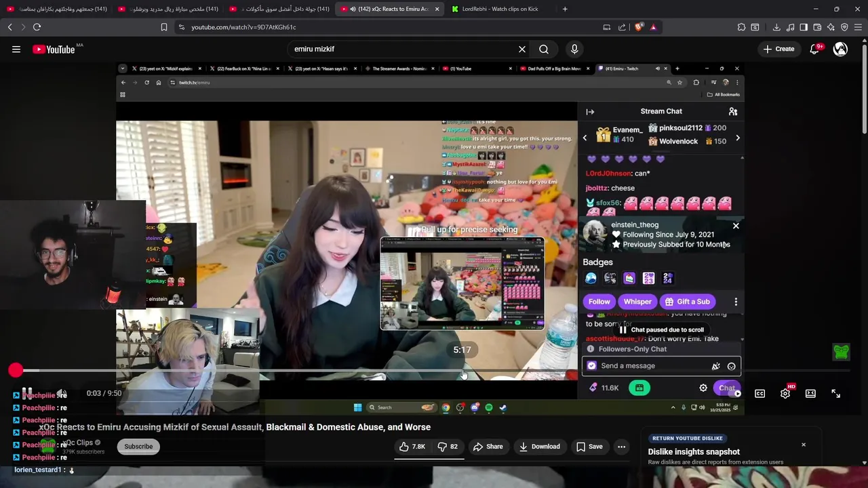Seek using the red progress bar scrubber
This screenshot has width=868, height=488.
tap(16, 370)
